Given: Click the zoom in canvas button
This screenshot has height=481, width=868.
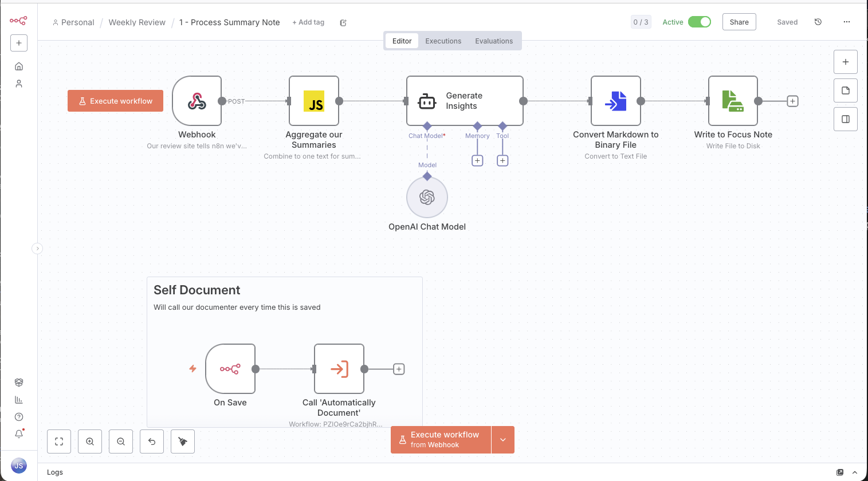Looking at the screenshot, I should point(90,441).
